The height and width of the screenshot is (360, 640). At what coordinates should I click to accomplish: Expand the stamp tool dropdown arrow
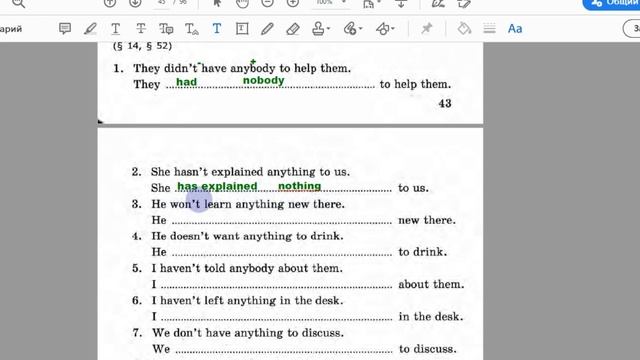(x=329, y=29)
